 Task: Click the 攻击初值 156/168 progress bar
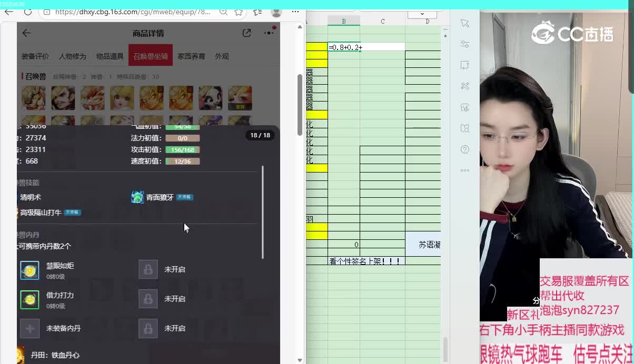coord(182,150)
